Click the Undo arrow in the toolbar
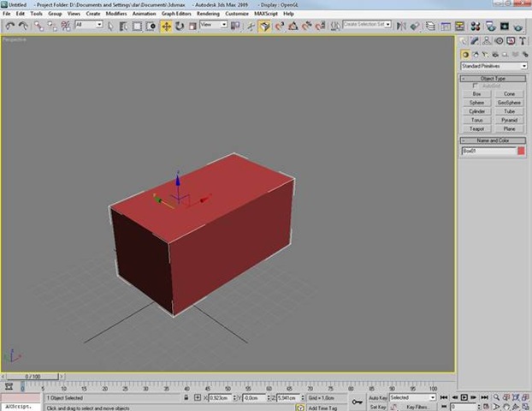 (x=9, y=26)
